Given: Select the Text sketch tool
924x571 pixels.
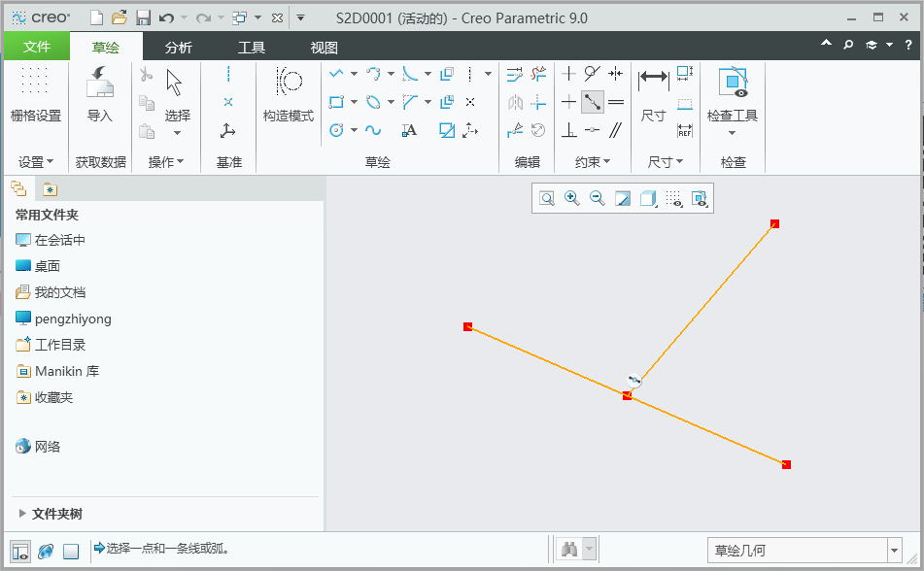Looking at the screenshot, I should tap(410, 130).
